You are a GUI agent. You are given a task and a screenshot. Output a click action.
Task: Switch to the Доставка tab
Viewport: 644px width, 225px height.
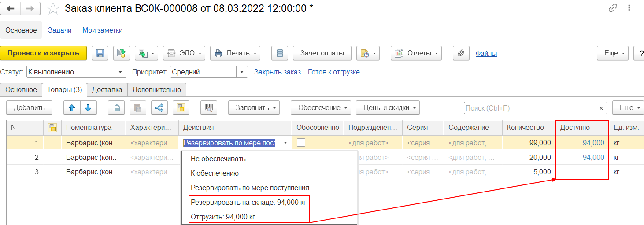pyautogui.click(x=107, y=90)
